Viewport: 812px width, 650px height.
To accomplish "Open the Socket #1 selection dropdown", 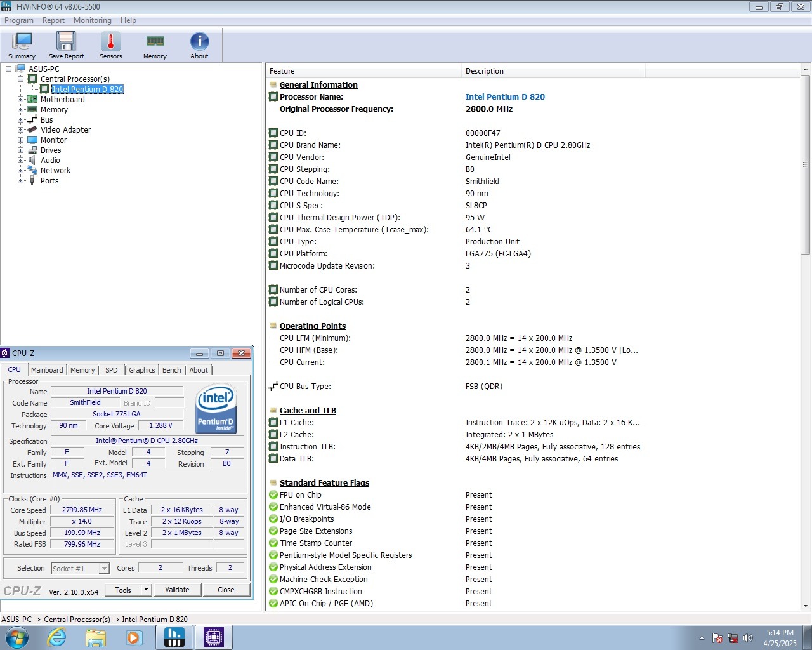I will (x=104, y=569).
